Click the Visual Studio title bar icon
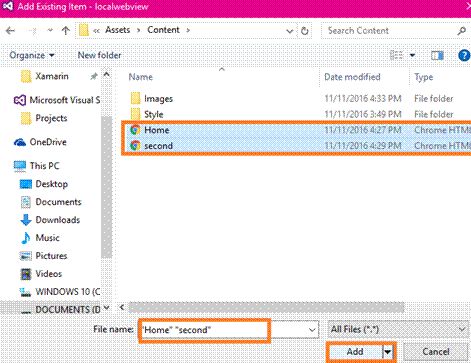The height and width of the screenshot is (363, 471). tap(8, 6)
